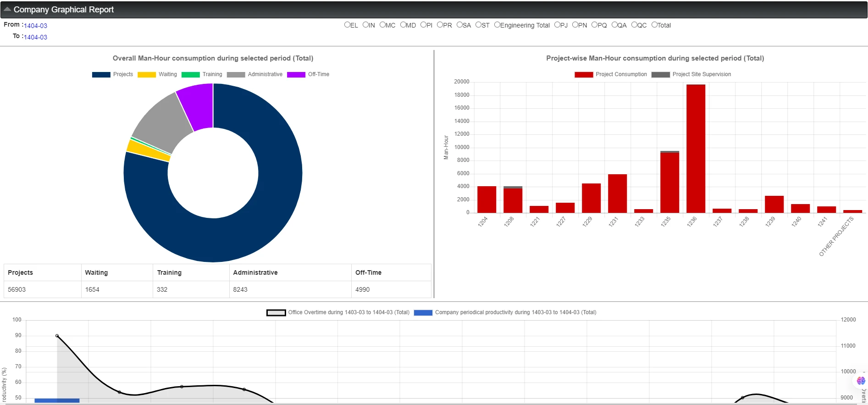Open the To date 1404-03 field
Image resolution: width=868 pixels, height=405 pixels.
click(x=35, y=37)
